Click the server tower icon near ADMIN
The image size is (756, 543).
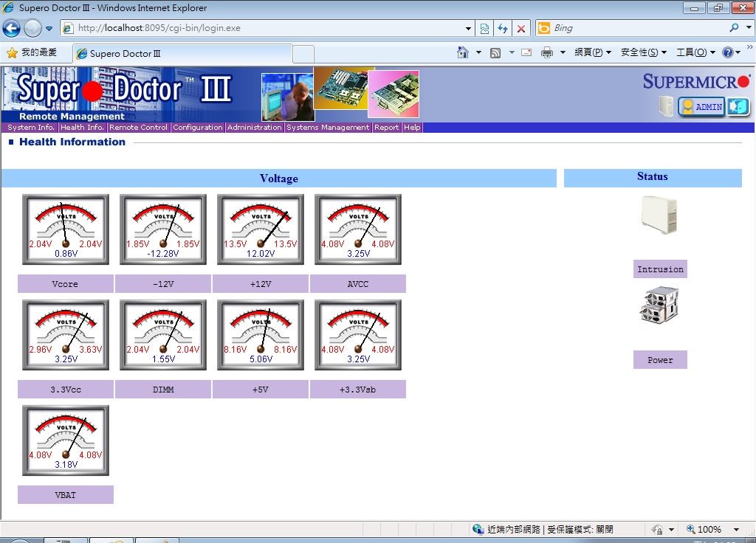click(667, 106)
